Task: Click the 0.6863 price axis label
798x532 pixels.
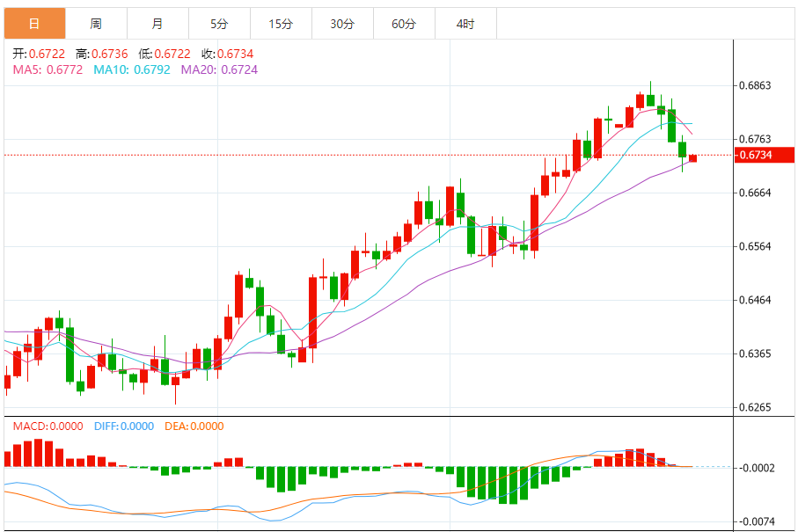Action: tap(755, 85)
